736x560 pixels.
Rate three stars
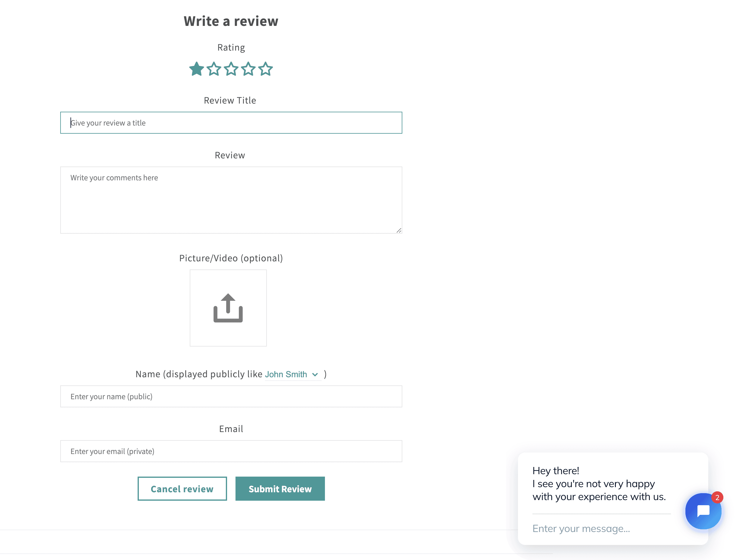[231, 69]
